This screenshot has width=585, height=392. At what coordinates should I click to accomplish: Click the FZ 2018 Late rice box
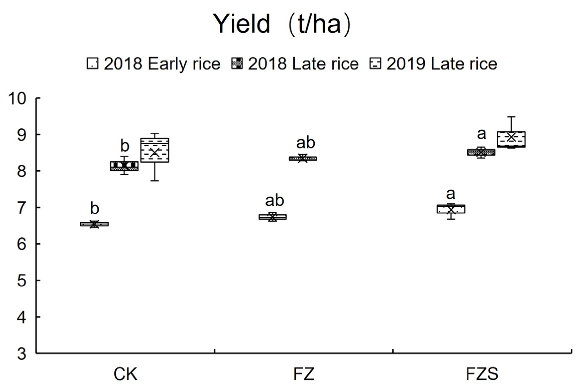pos(302,158)
